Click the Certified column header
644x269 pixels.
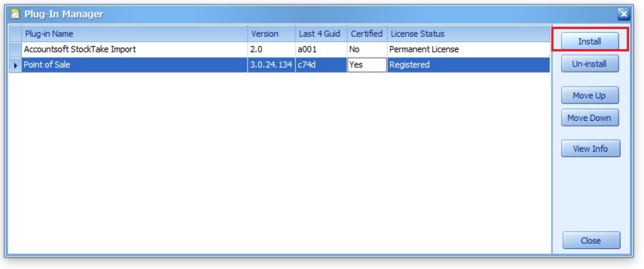pyautogui.click(x=367, y=34)
